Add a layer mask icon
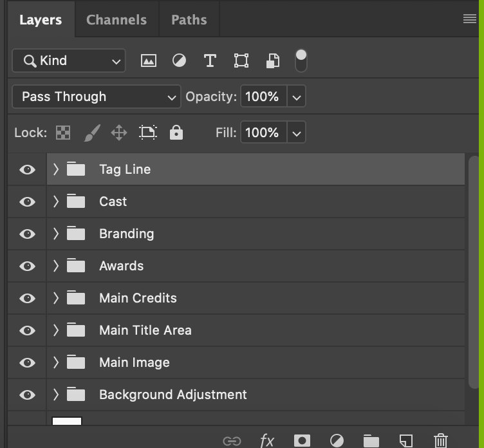The height and width of the screenshot is (448, 484). point(302,440)
